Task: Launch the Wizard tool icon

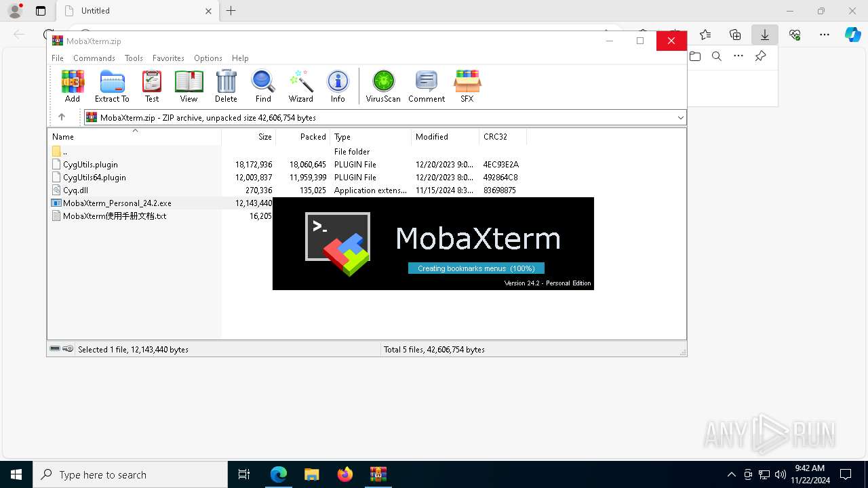Action: pyautogui.click(x=300, y=86)
